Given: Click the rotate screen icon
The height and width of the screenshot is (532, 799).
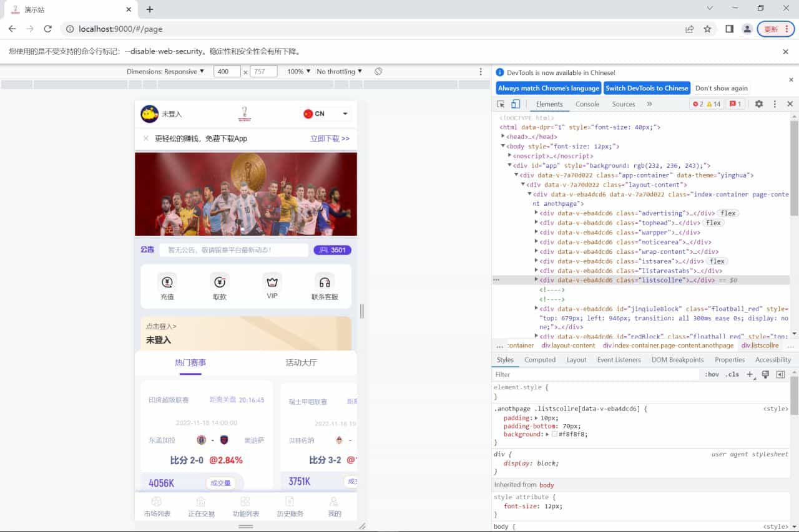Looking at the screenshot, I should (x=378, y=72).
